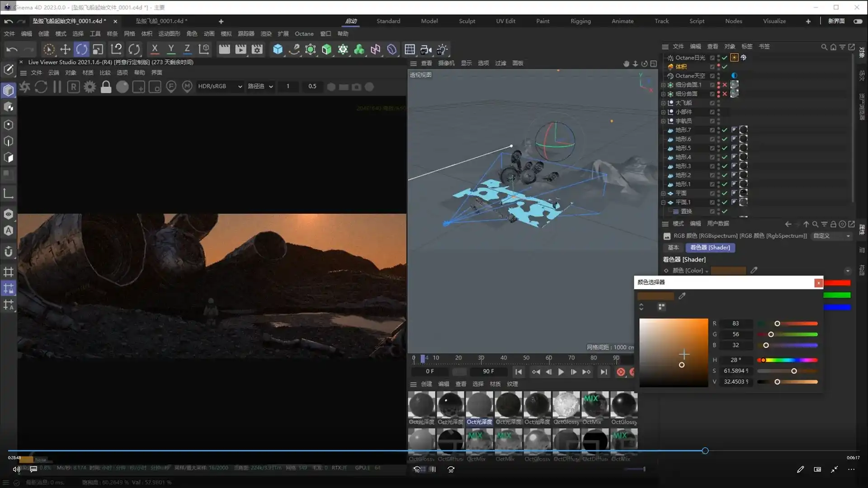Switch to the Sculpt layout tab

[x=467, y=21]
